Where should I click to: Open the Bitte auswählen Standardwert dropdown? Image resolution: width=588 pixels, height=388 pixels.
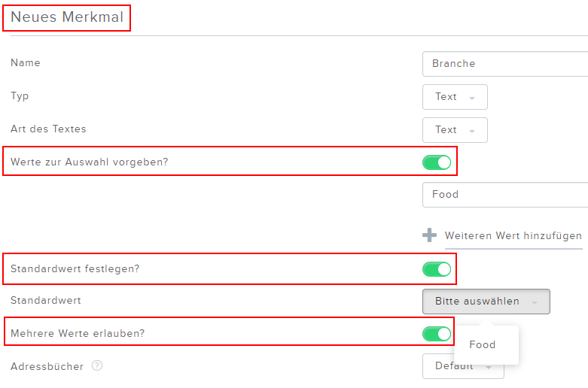486,302
